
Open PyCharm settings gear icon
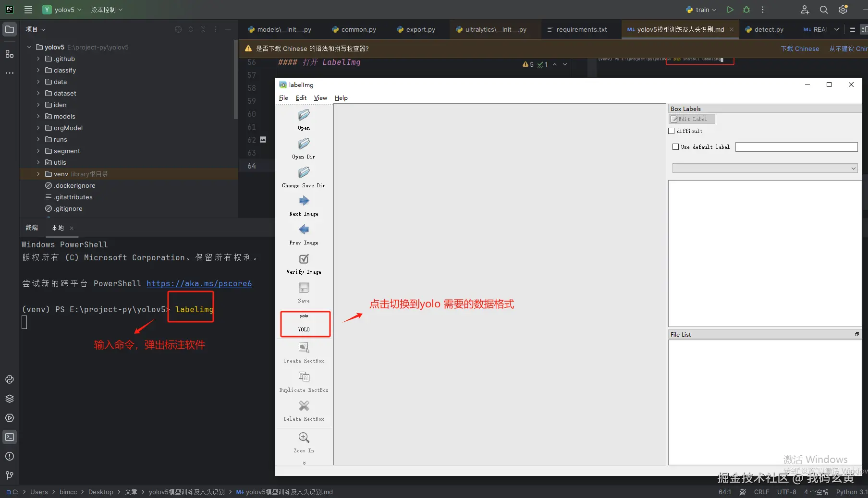pyautogui.click(x=843, y=10)
